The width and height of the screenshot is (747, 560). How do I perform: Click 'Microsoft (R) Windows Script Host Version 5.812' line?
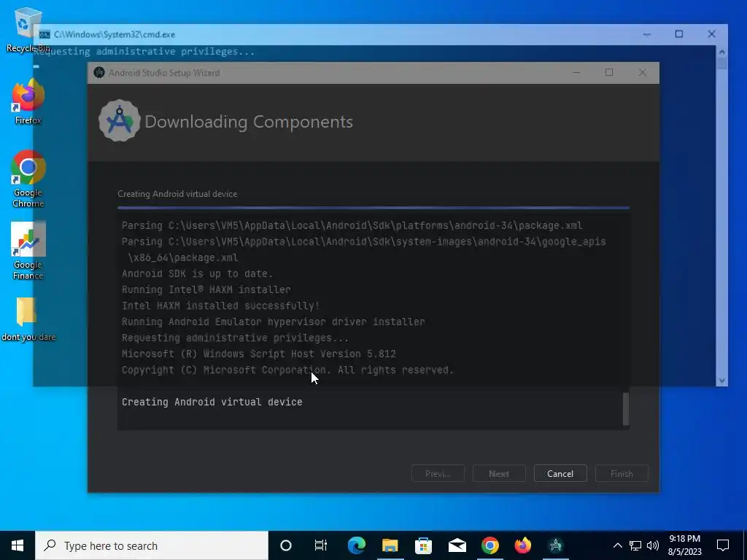(259, 354)
